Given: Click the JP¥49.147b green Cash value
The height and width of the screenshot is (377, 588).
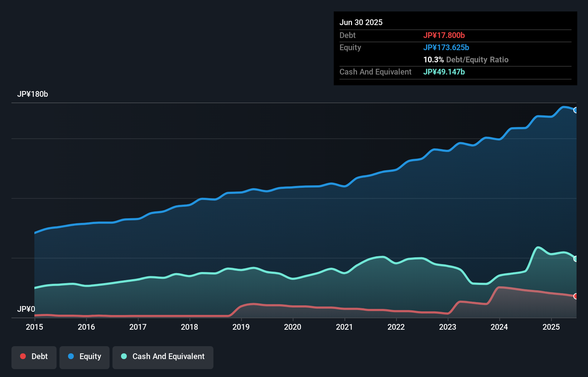Looking at the screenshot, I should tap(444, 72).
